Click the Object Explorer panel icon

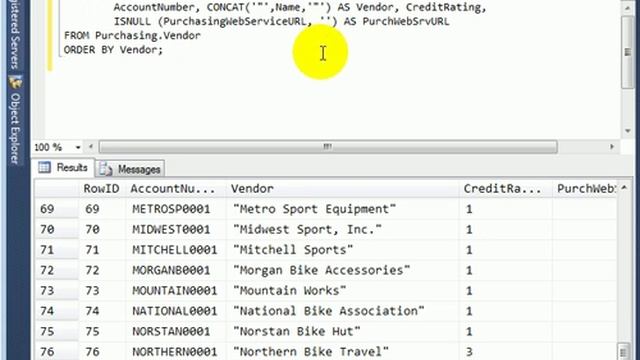(x=16, y=82)
